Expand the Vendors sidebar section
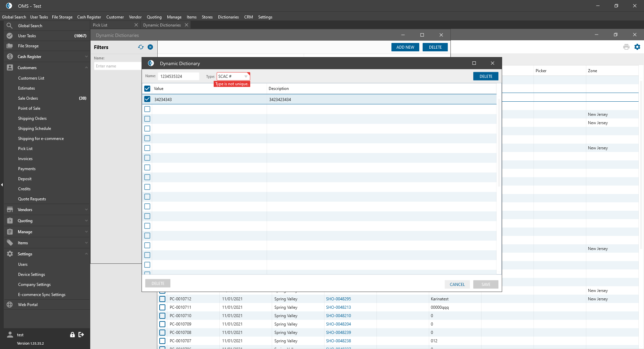Image resolution: width=644 pixels, height=349 pixels. 86,209
